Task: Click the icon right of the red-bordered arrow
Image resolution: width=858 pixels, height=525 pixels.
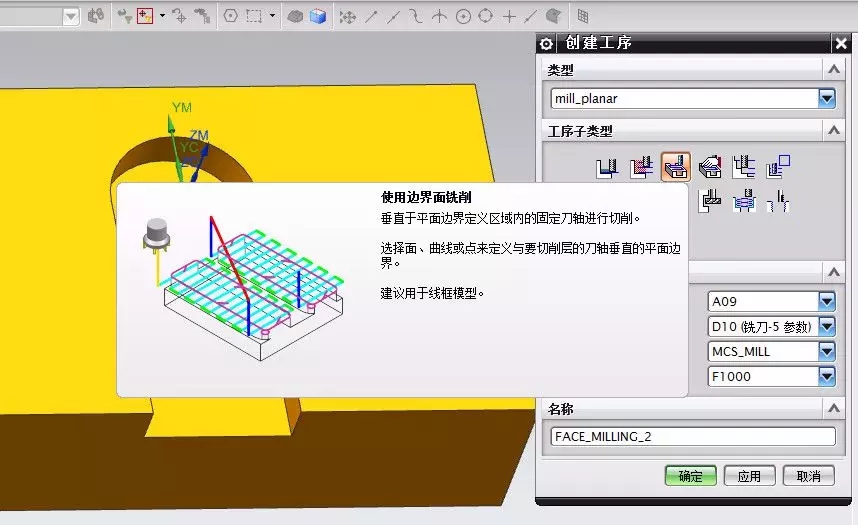Action: pyautogui.click(x=179, y=16)
